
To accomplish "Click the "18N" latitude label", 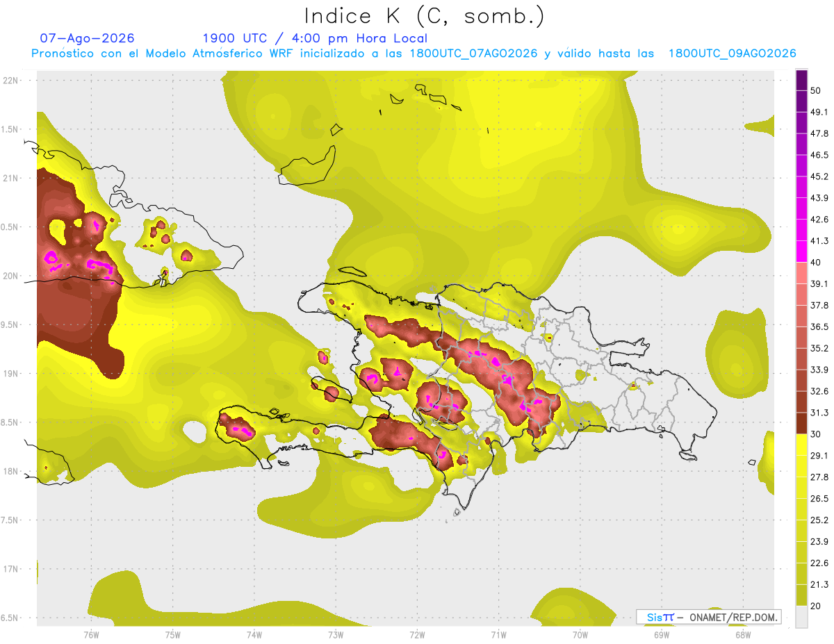I will point(10,471).
